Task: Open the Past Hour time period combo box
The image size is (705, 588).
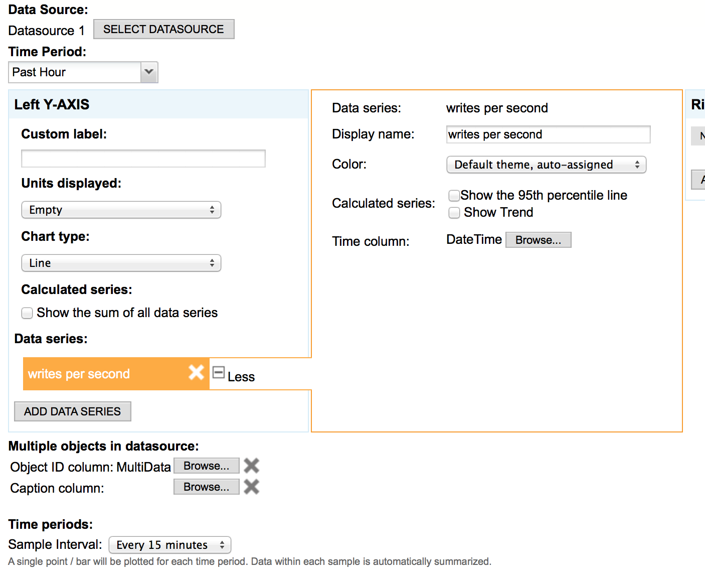Action: (83, 72)
